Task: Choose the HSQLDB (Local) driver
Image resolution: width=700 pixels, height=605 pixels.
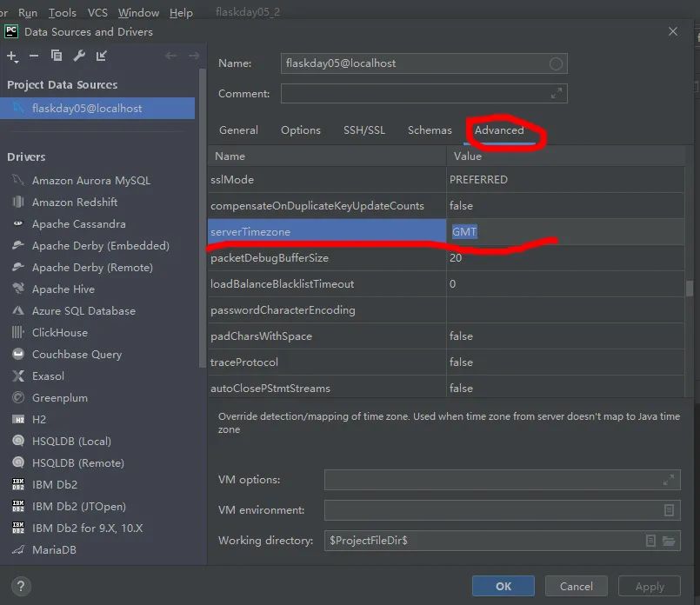Action: click(71, 442)
